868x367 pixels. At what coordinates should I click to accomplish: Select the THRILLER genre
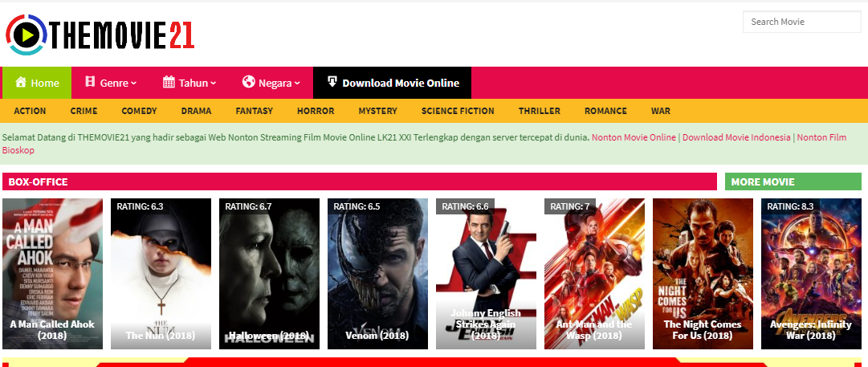(539, 111)
